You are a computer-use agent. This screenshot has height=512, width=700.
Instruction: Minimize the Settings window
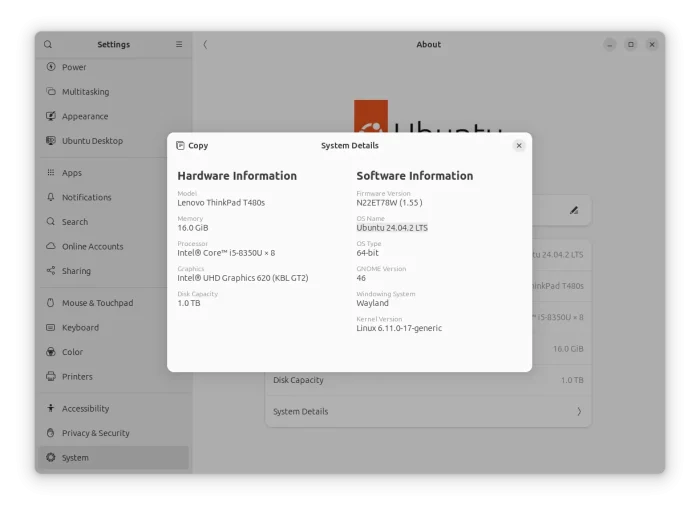610,44
